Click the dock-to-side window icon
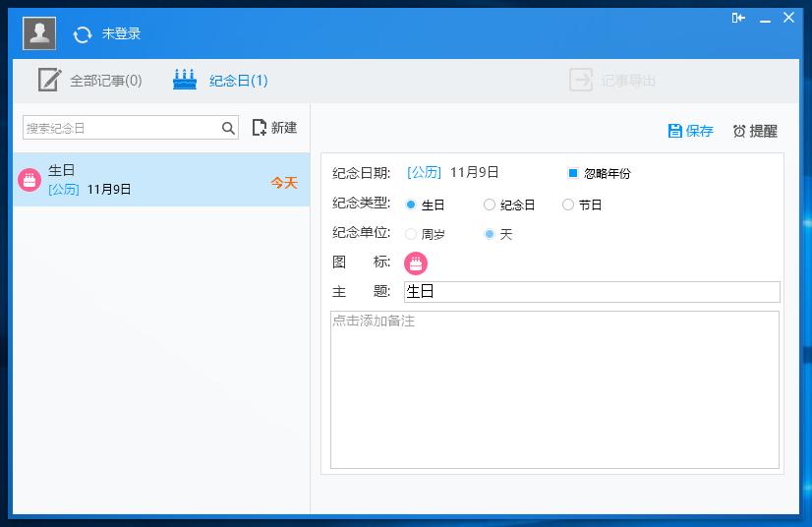The height and width of the screenshot is (527, 812). tap(738, 18)
